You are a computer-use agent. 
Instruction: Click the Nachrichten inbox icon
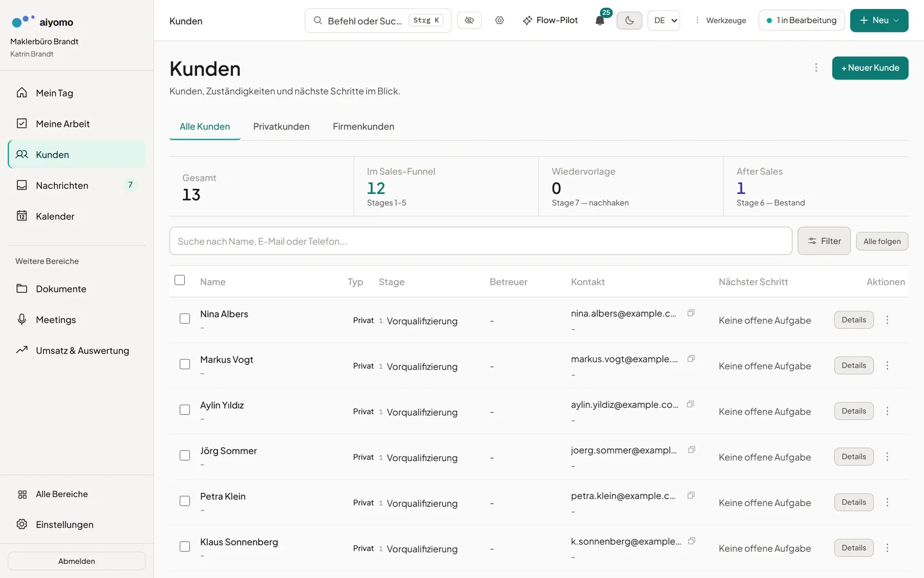pyautogui.click(x=22, y=185)
